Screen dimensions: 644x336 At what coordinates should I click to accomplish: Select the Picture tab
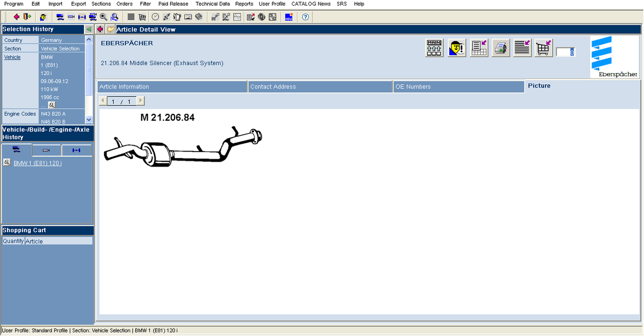(539, 86)
